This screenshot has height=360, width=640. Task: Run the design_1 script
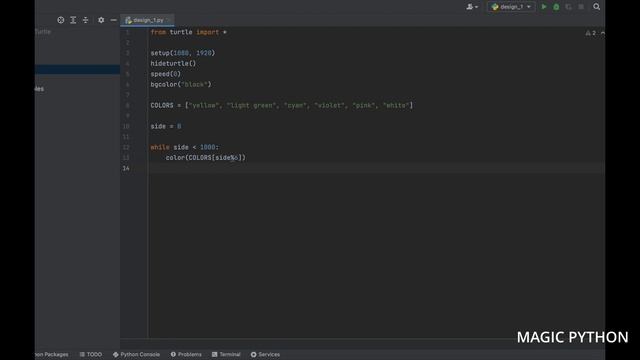pos(544,7)
